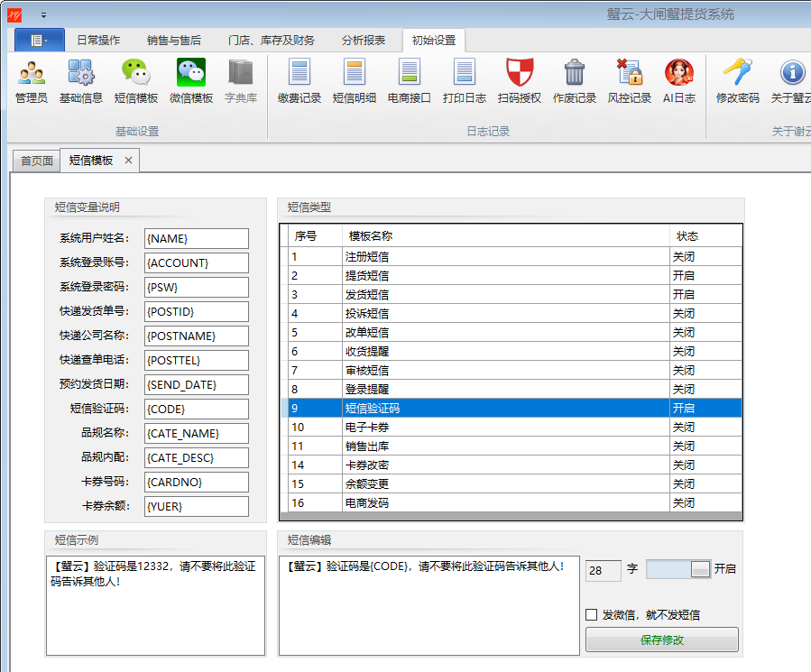The height and width of the screenshot is (672, 811).
Task: Open the 管理员 administrator icon
Action: pos(32,81)
